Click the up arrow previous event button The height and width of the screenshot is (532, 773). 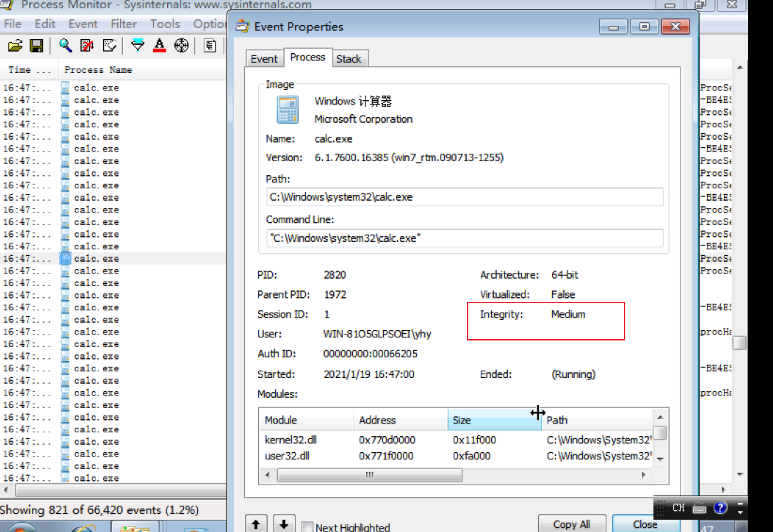coord(256,524)
